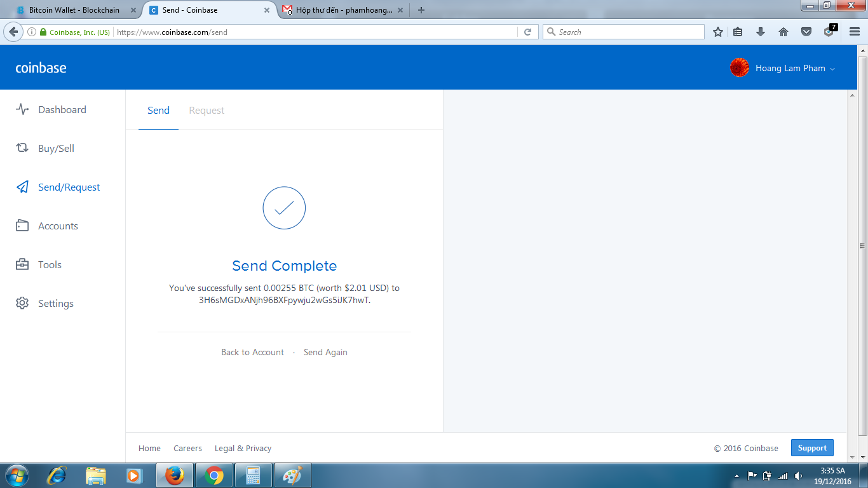This screenshot has height=488, width=868.
Task: Open Paint from the taskbar
Action: [x=293, y=475]
